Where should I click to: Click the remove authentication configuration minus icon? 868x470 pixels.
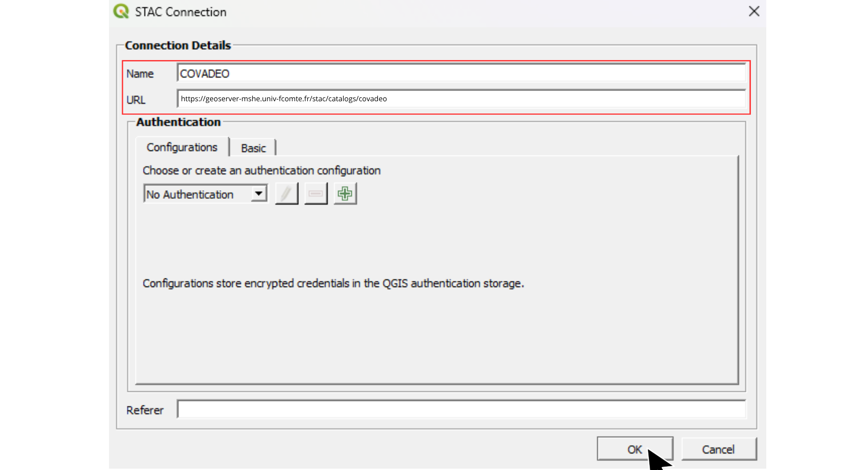tap(316, 194)
